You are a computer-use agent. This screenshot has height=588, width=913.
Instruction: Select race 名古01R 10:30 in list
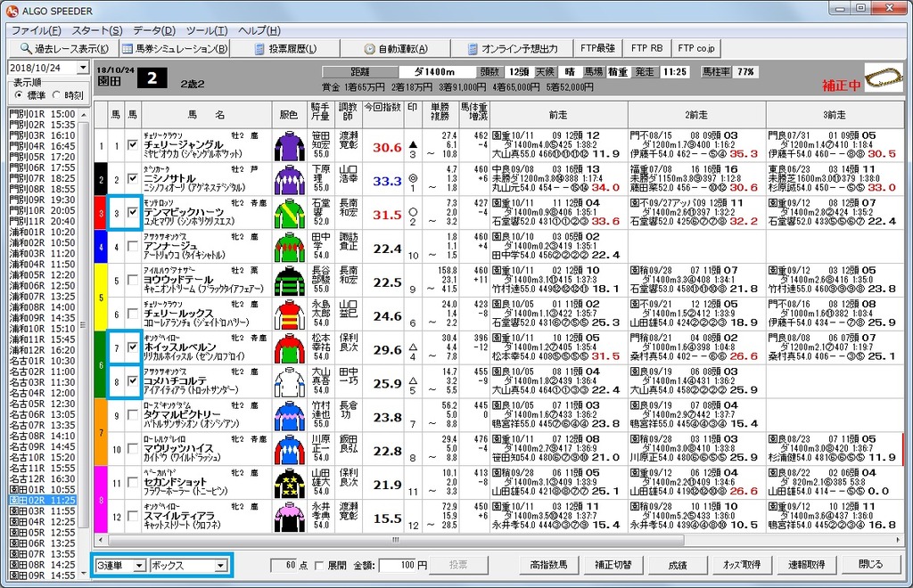click(42, 361)
